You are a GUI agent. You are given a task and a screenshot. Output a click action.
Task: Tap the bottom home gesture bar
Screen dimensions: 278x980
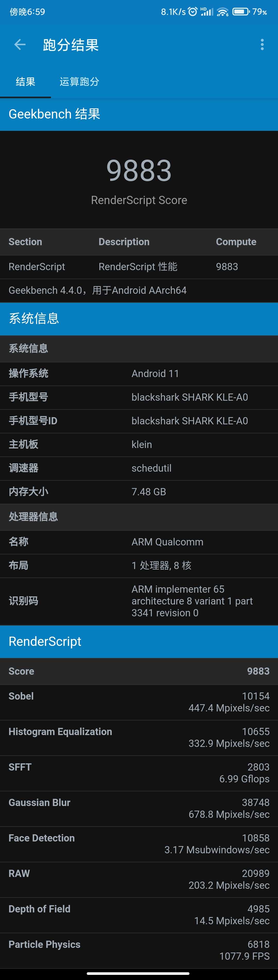pyautogui.click(x=138, y=974)
